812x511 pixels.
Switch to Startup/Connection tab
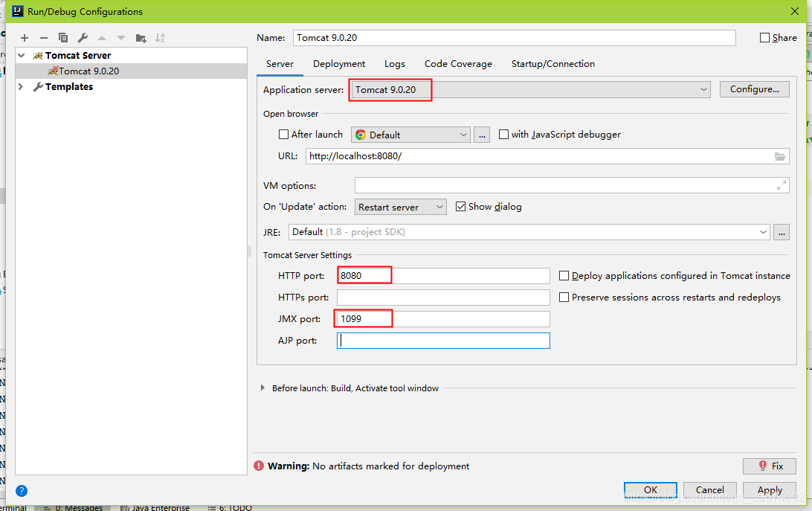(553, 64)
